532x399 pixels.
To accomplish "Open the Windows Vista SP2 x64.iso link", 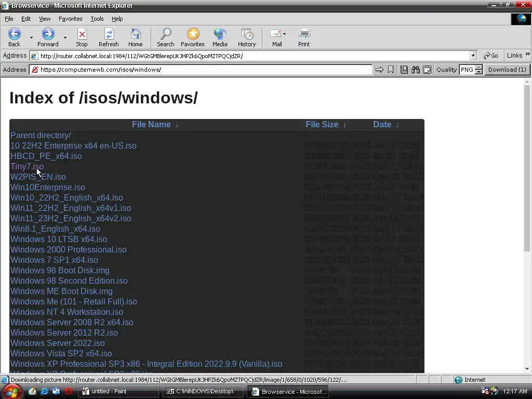I will click(x=61, y=353).
